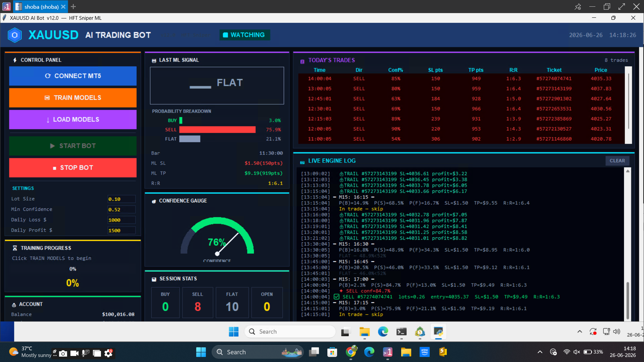The height and width of the screenshot is (362, 644).
Task: Edit the Daily Profit $ field
Action: [121, 230]
